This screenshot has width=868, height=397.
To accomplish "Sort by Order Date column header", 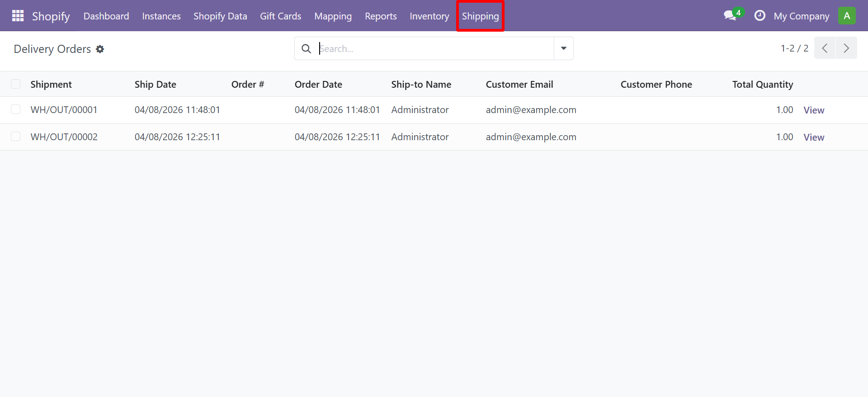I will click(318, 85).
